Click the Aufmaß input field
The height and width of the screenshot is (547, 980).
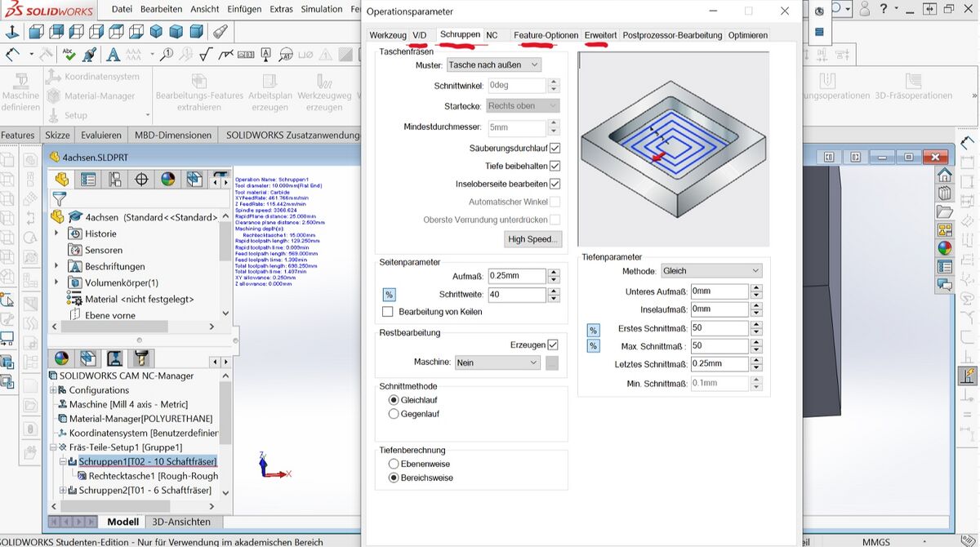click(x=517, y=277)
